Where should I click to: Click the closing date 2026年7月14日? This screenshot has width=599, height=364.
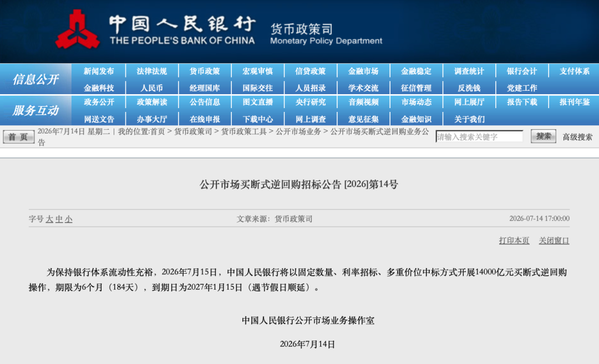[x=307, y=344]
